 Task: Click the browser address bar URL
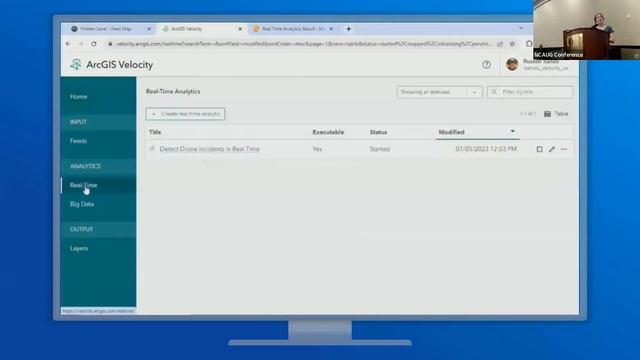click(302, 44)
